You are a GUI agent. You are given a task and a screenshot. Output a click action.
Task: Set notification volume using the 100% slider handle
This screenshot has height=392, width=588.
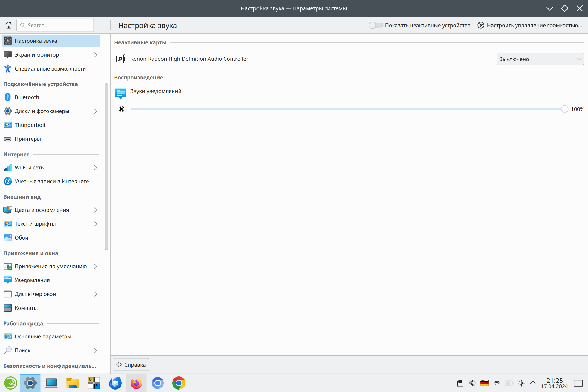click(564, 109)
